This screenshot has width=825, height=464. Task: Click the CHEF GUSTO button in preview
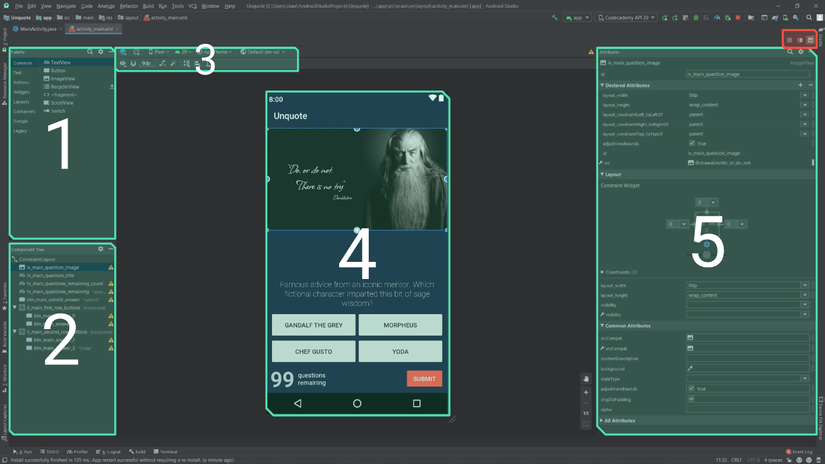coord(314,351)
